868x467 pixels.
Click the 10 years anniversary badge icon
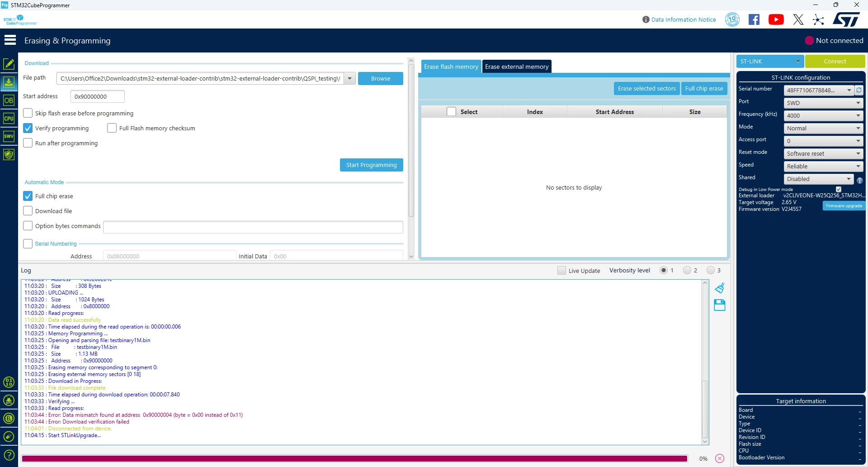pyautogui.click(x=732, y=19)
